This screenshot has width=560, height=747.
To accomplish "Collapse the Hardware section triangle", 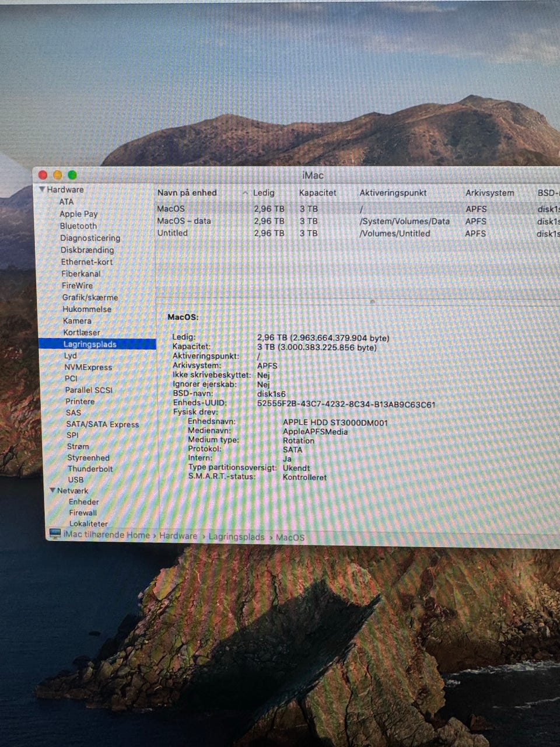I will [42, 190].
